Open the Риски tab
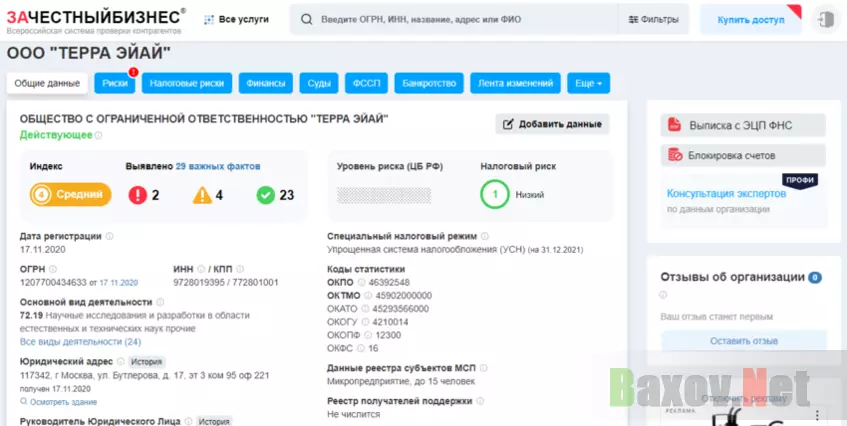Viewport: 847px width, 426px height. tap(115, 83)
